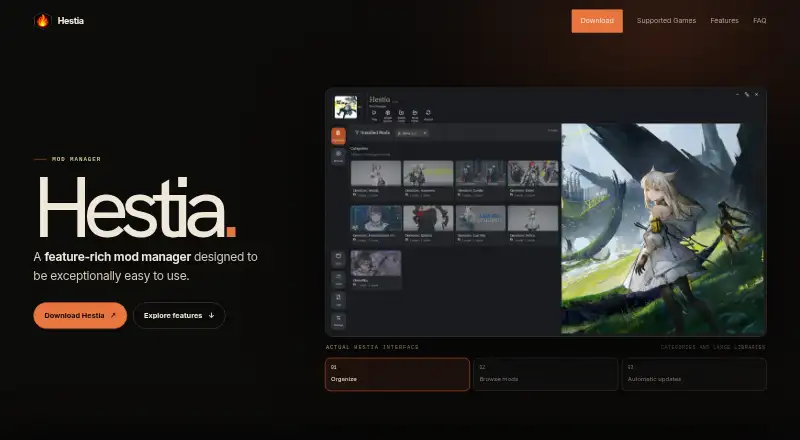Click the cube icon in app toolbar

coord(387,115)
